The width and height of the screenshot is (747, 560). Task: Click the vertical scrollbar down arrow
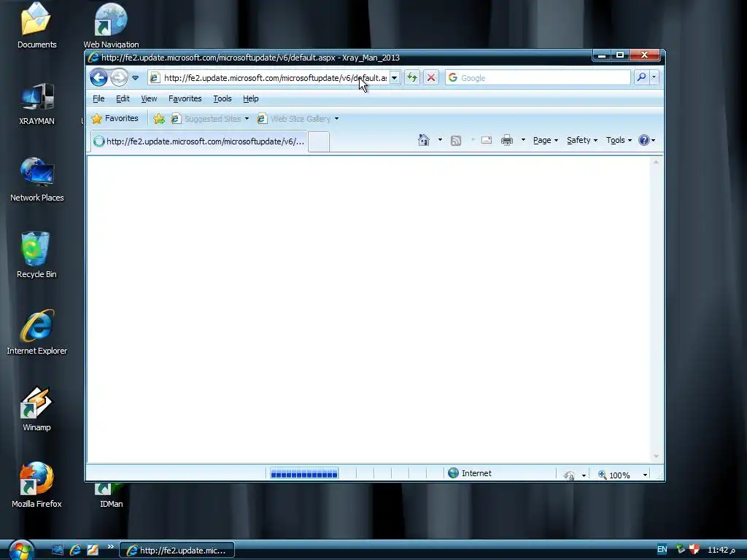(x=656, y=456)
